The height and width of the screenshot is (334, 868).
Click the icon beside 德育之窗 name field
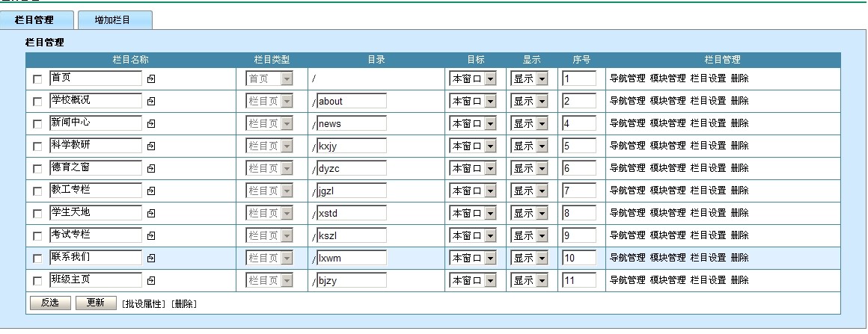[x=150, y=169]
